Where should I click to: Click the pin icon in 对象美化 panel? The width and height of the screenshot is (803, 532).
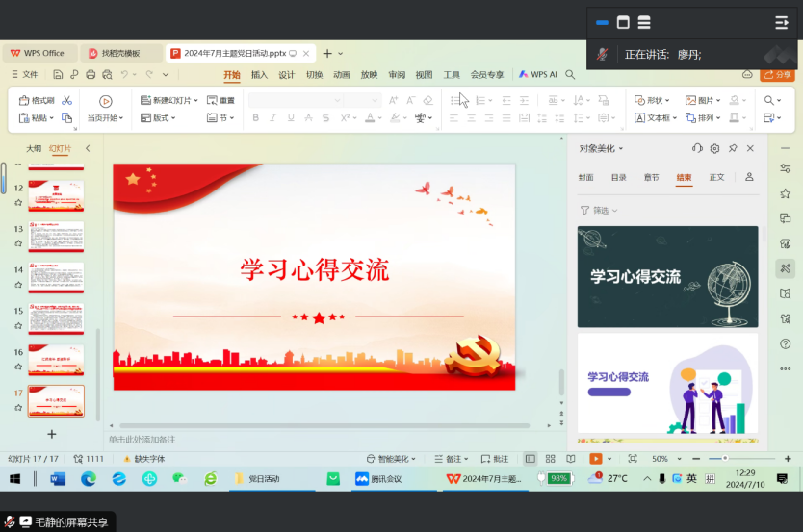pyautogui.click(x=733, y=148)
